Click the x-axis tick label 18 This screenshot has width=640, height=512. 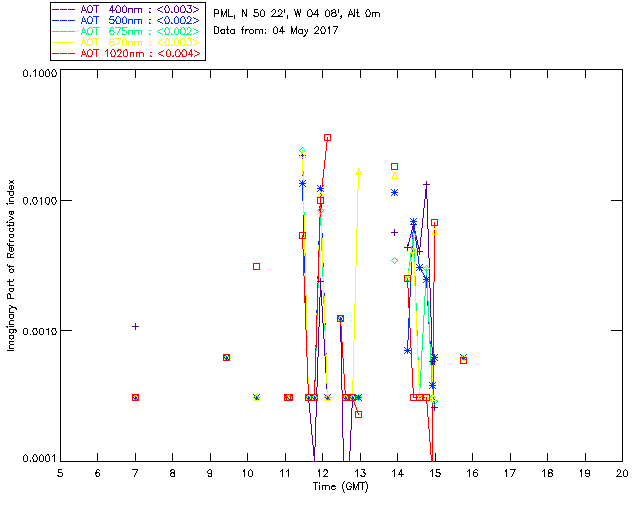[548, 473]
